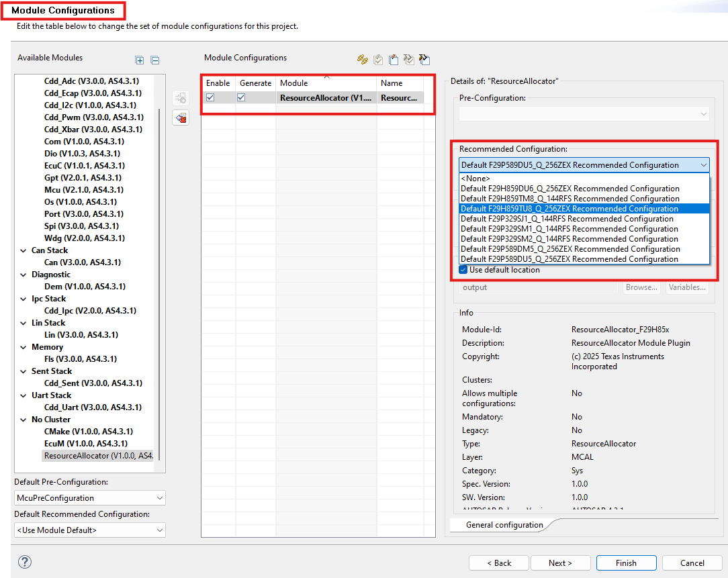Screen dimensions: 728x578
Task: Click the Finish button
Action: (626, 563)
